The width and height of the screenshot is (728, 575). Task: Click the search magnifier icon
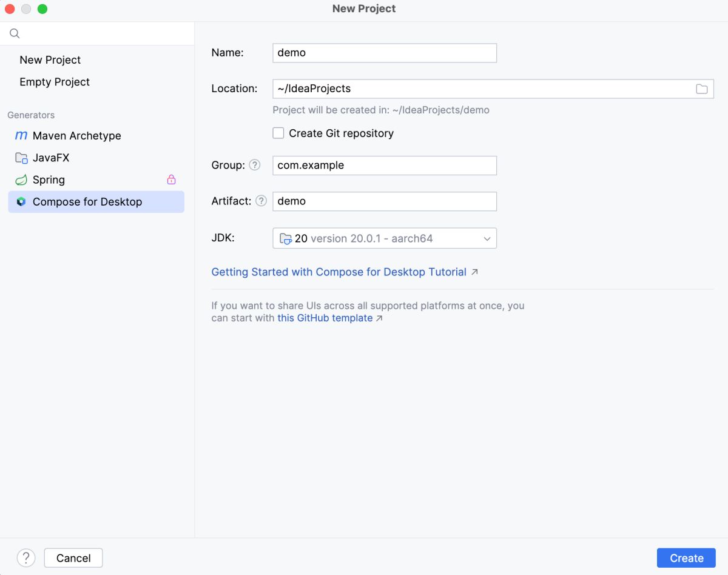coord(15,34)
